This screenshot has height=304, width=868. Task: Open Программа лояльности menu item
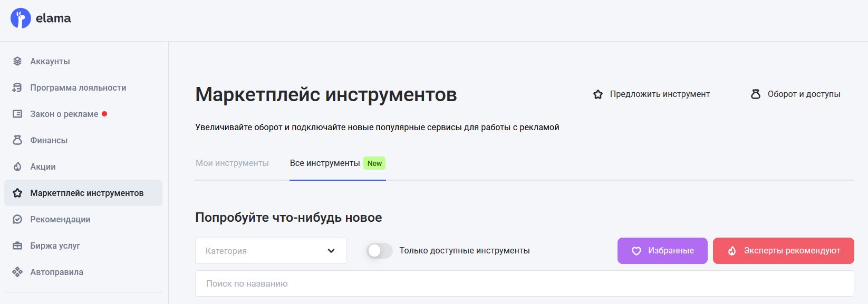coord(83,87)
